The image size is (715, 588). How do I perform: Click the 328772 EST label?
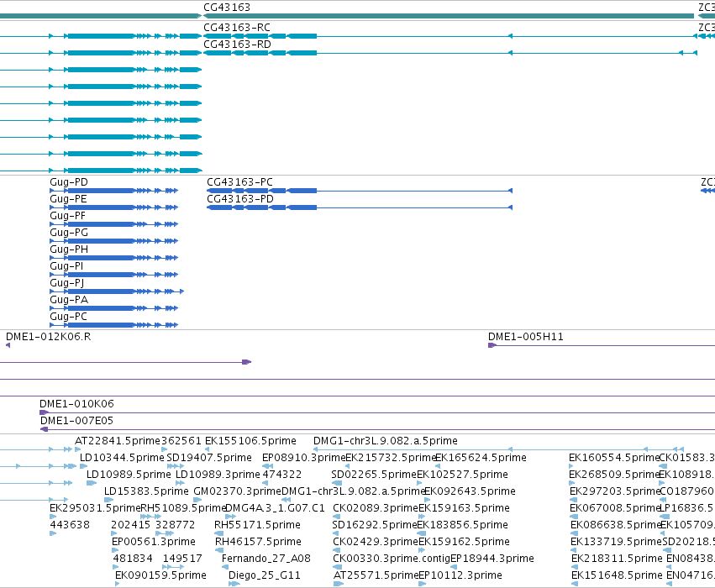(175, 525)
